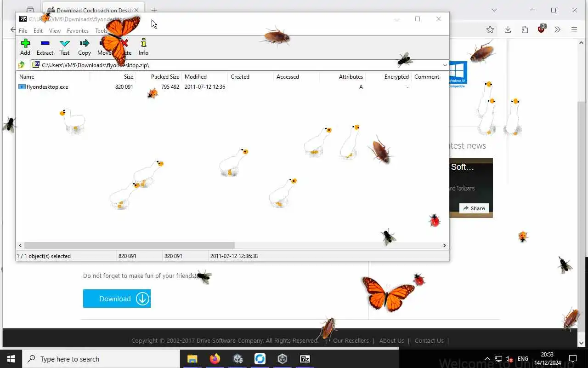Open the View menu in 7-Zip

pos(55,31)
